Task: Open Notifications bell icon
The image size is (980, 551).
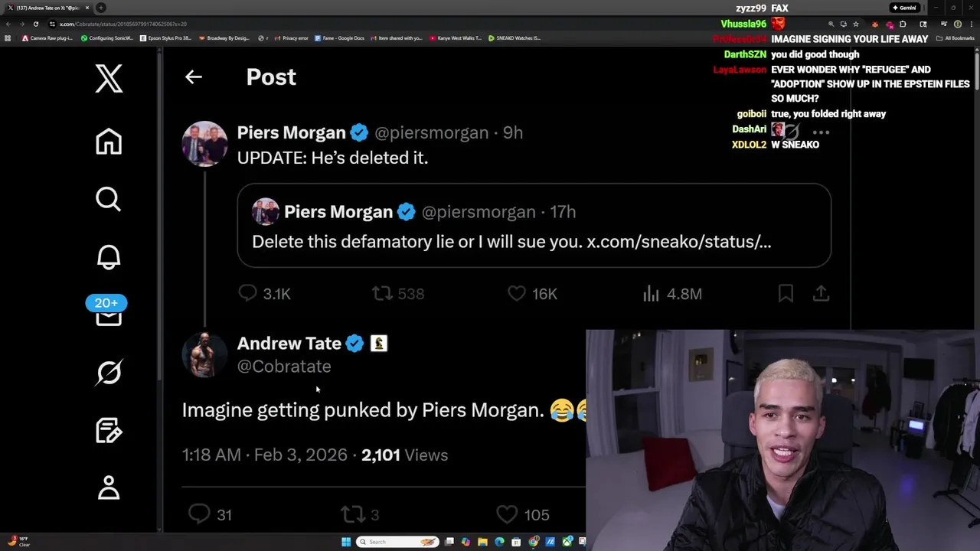Action: [x=109, y=257]
